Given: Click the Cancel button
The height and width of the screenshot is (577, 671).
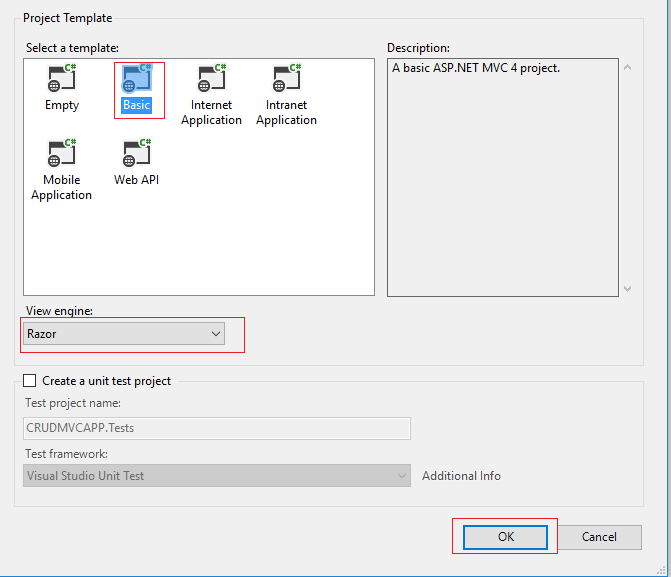Looking at the screenshot, I should pos(599,537).
